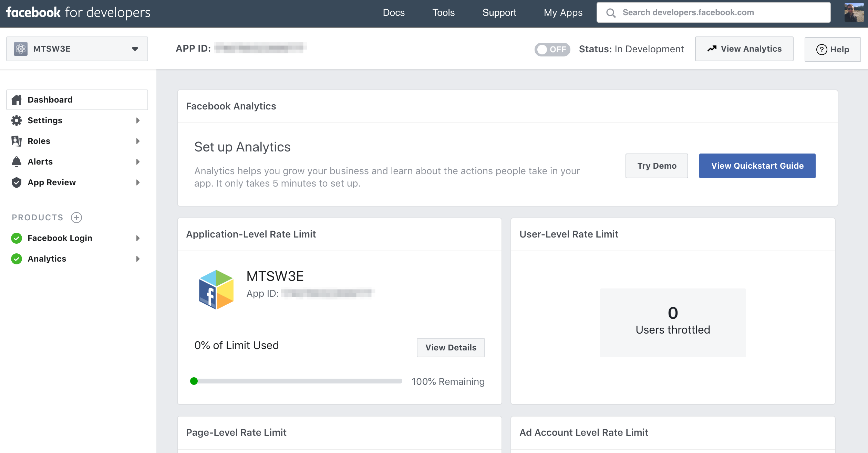The image size is (868, 453).
Task: Open the Docs menu
Action: click(x=393, y=13)
